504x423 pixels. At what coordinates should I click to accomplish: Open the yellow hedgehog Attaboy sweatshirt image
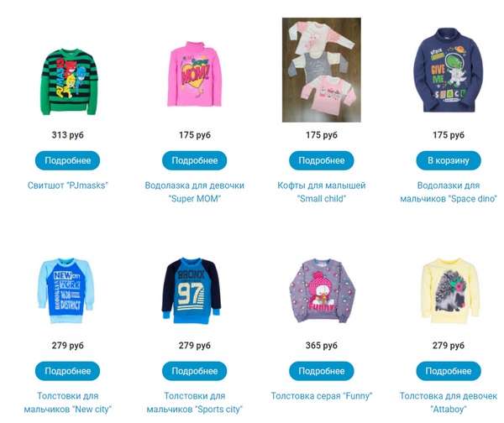pyautogui.click(x=450, y=290)
